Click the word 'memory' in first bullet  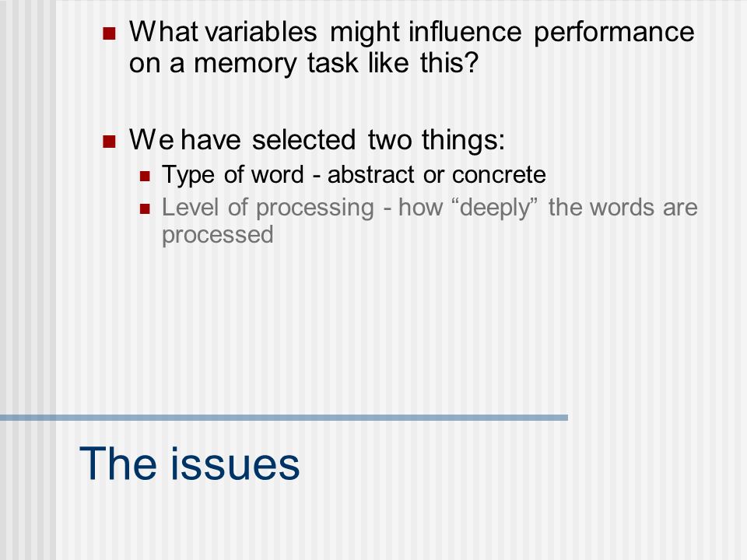tap(245, 65)
